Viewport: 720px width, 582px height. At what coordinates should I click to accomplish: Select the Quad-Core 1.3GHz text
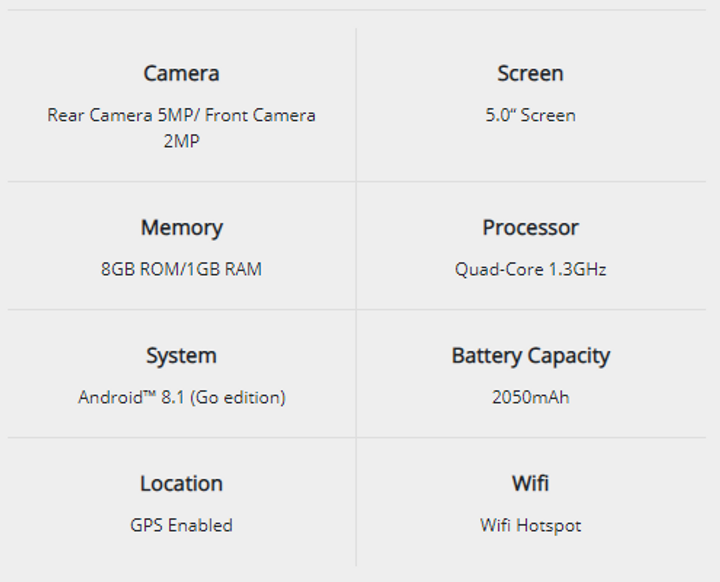[x=530, y=270]
